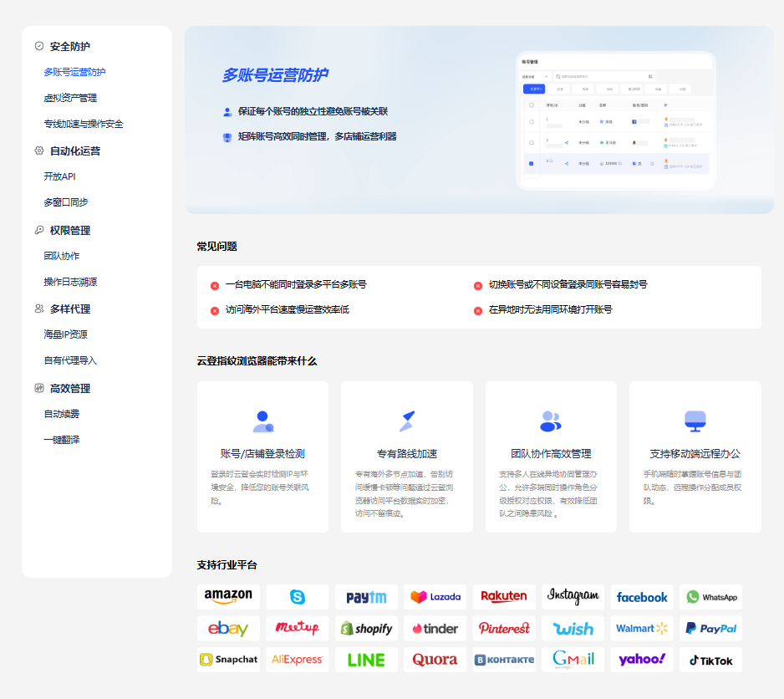This screenshot has height=699, width=784.
Task: Click the user icon beside 保证每个账号的独立性
Action: tap(227, 111)
